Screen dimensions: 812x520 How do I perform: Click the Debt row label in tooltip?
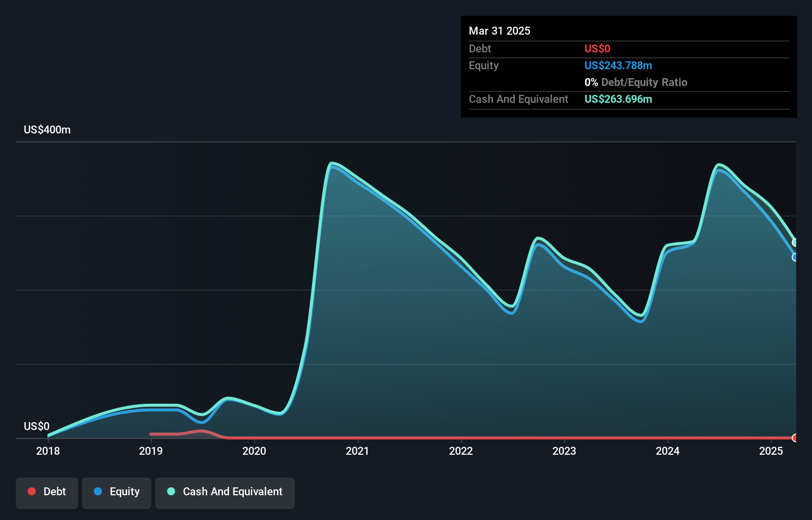coord(480,49)
